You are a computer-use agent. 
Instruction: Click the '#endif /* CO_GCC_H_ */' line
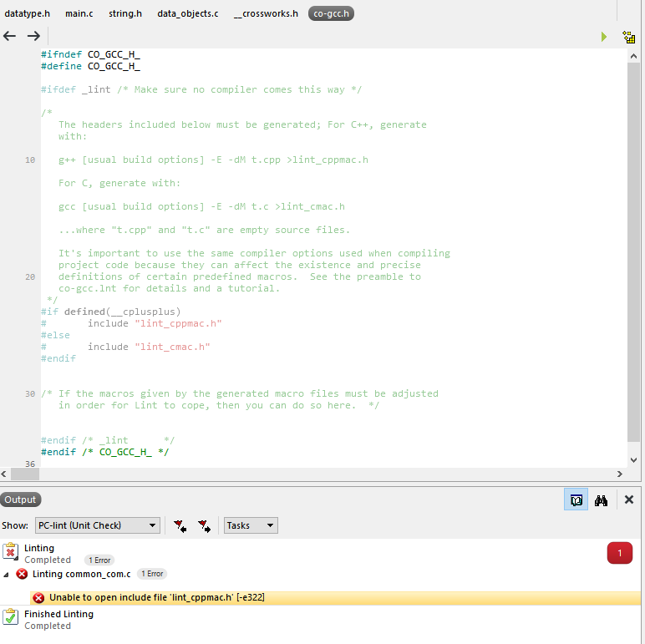coord(105,452)
